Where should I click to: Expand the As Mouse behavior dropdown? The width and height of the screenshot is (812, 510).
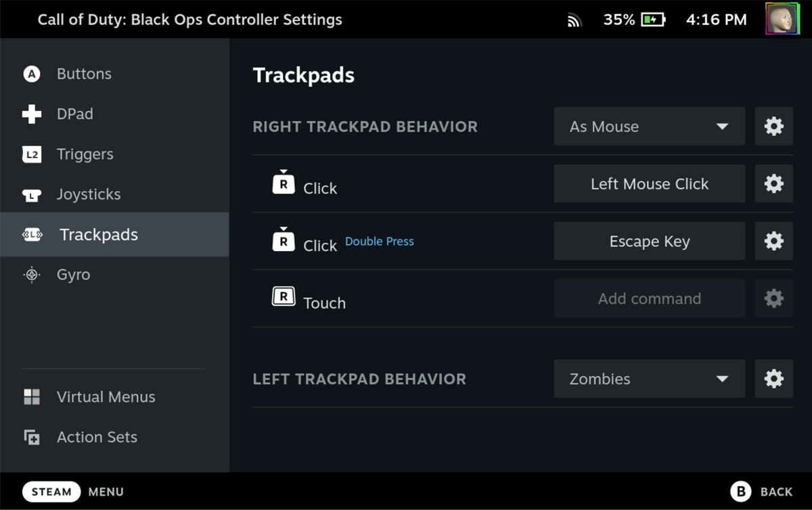click(649, 126)
